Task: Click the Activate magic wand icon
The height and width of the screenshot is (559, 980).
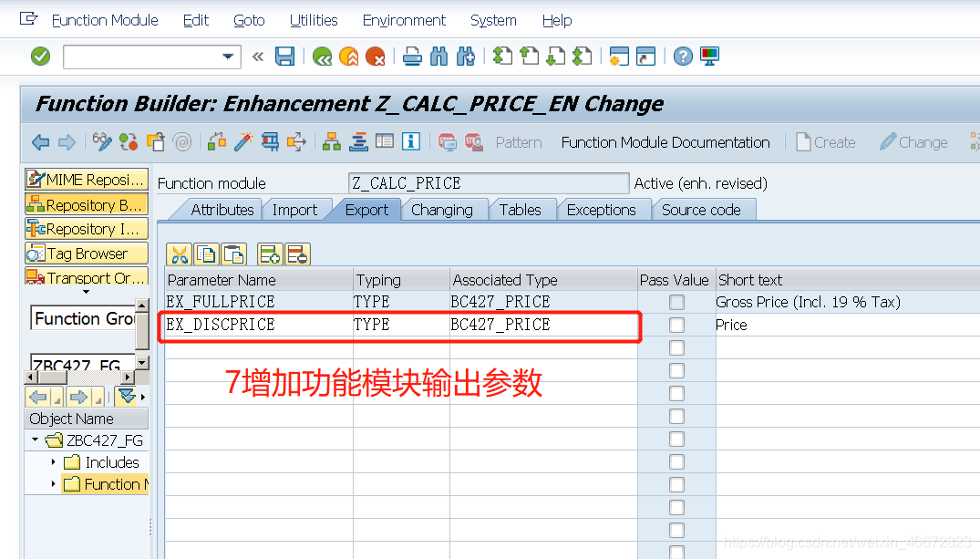Action: pyautogui.click(x=243, y=142)
